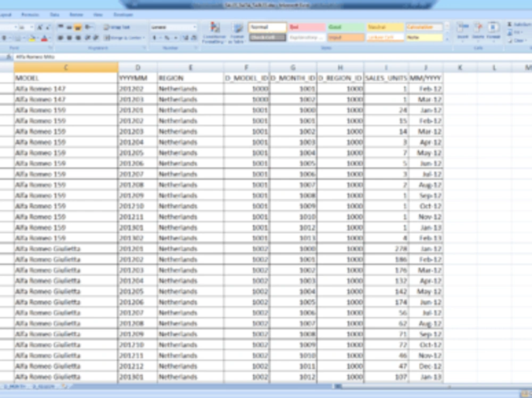Select the SALES_UNITS header cell
Viewport: 532px width, 398px height.
tap(386, 78)
